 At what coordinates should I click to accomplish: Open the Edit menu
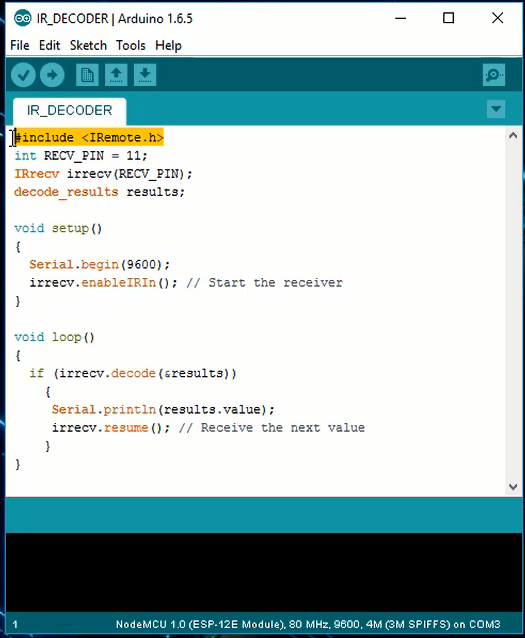tap(50, 45)
